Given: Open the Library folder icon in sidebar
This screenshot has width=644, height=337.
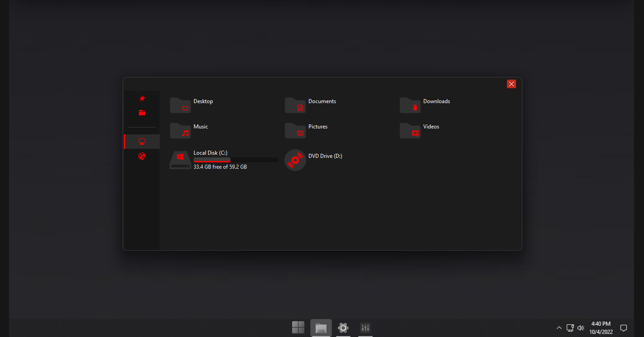Looking at the screenshot, I should 142,113.
